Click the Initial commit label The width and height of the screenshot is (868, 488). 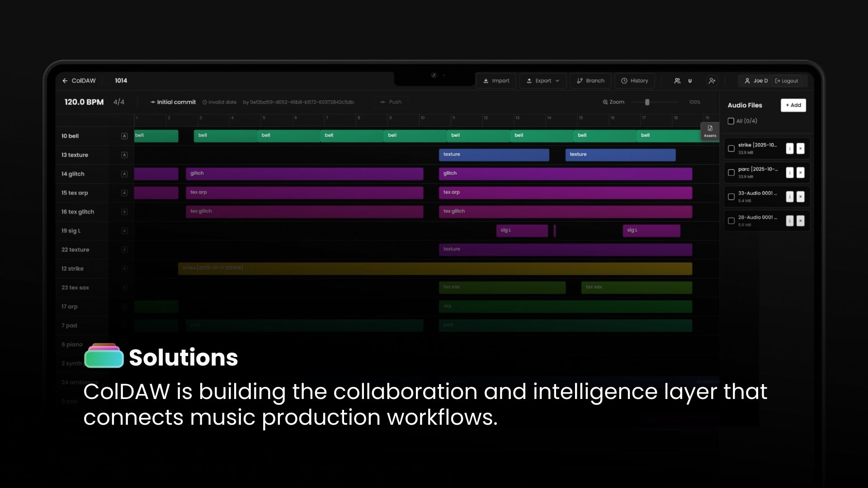[x=176, y=102]
